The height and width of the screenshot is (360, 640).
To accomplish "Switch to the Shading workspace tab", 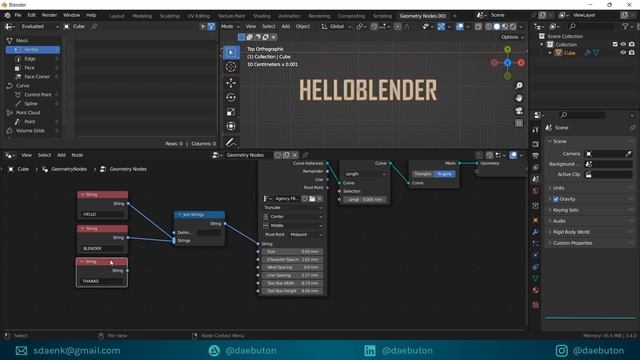I will [x=262, y=16].
